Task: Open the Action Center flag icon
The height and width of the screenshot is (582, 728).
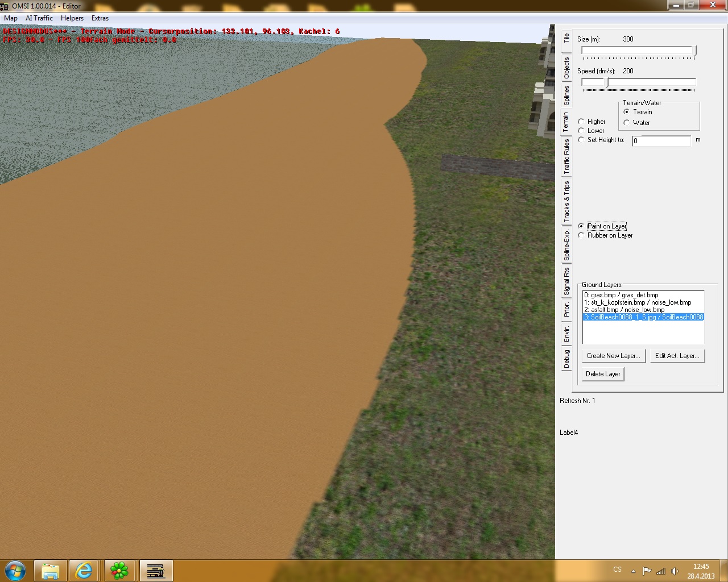Action: pyautogui.click(x=647, y=571)
